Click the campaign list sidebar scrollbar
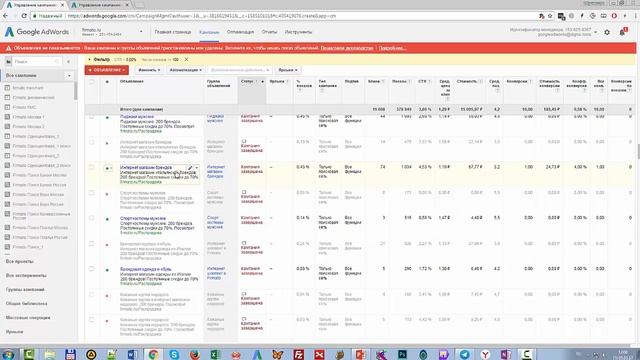The image size is (640, 360). (76, 91)
